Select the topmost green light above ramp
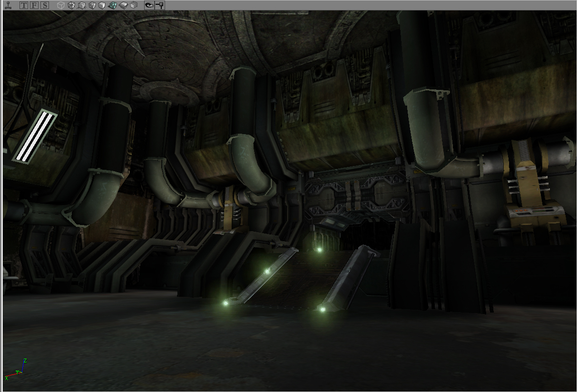 pyautogui.click(x=319, y=249)
